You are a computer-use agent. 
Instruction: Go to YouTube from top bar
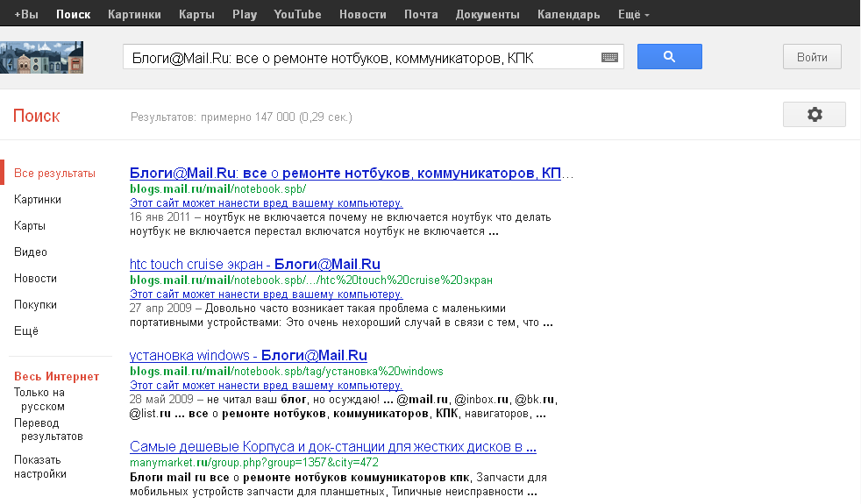297,15
